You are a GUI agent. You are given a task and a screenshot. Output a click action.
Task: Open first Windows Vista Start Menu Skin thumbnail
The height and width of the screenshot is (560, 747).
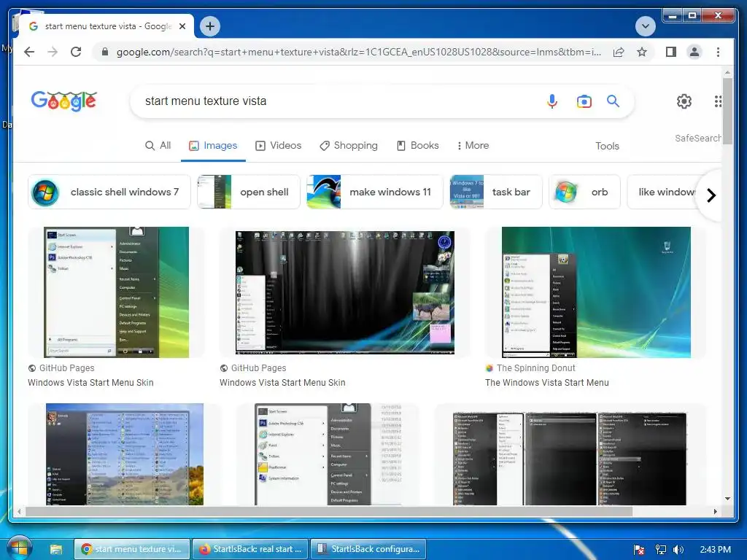tap(116, 292)
